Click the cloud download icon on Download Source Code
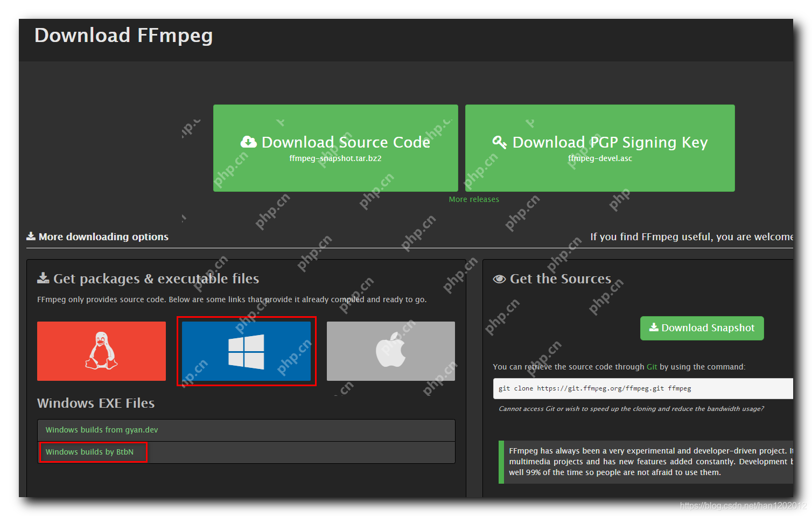Image resolution: width=812 pixels, height=516 pixels. (248, 142)
